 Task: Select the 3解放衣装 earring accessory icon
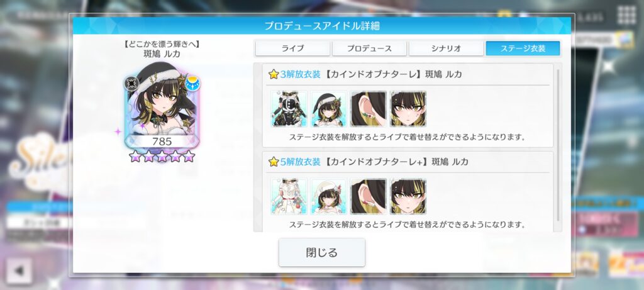pos(369,109)
